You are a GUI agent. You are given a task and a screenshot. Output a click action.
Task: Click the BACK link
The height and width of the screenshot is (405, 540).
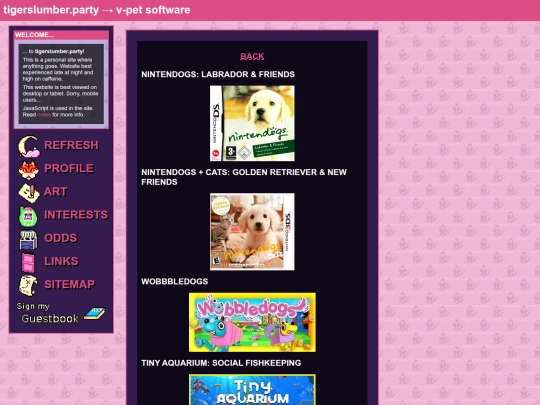pyautogui.click(x=252, y=56)
